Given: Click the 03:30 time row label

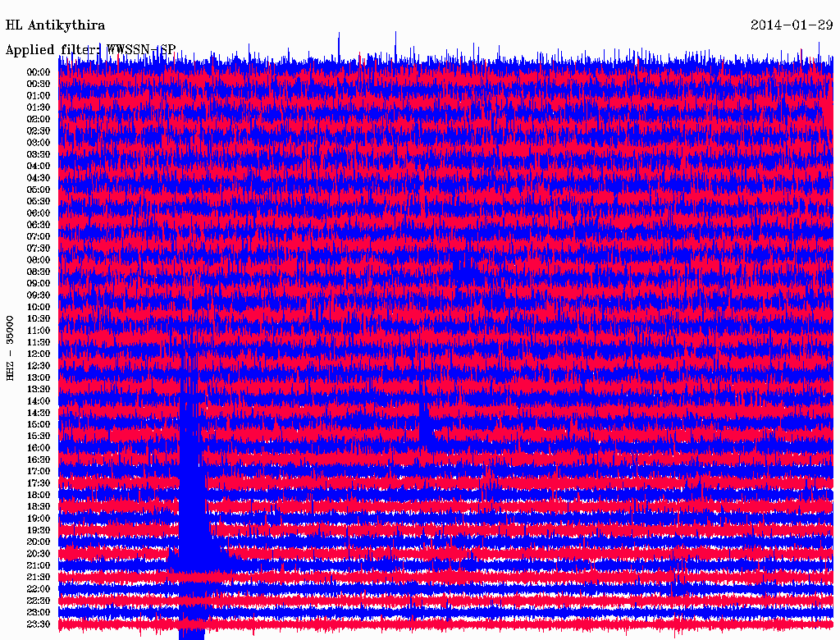Looking at the screenshot, I should (x=38, y=154).
